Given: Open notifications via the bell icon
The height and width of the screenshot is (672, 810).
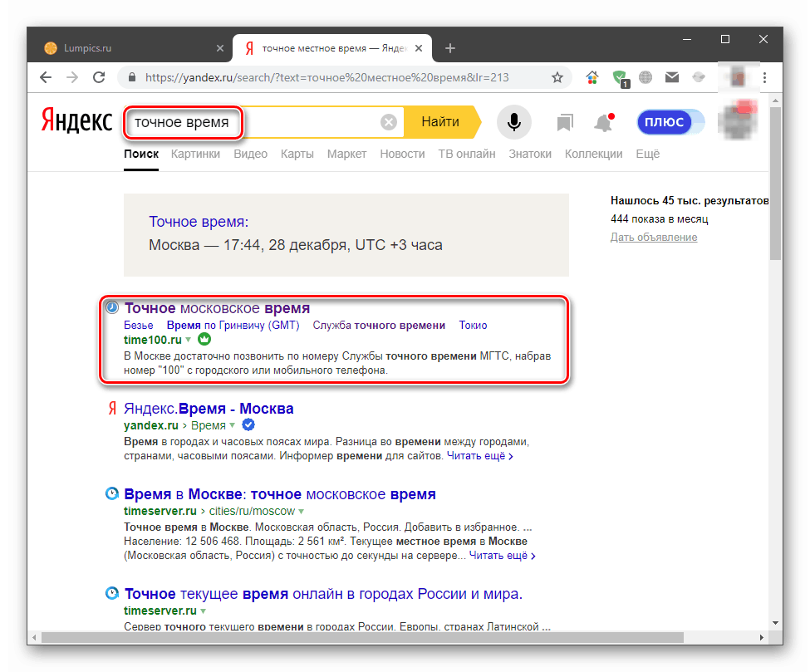Looking at the screenshot, I should 603,121.
